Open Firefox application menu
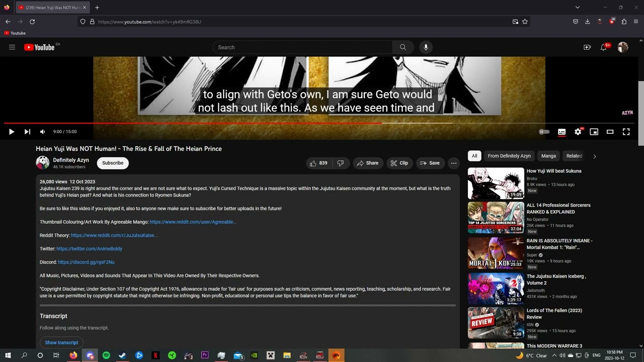The image size is (644, 362). (636, 22)
